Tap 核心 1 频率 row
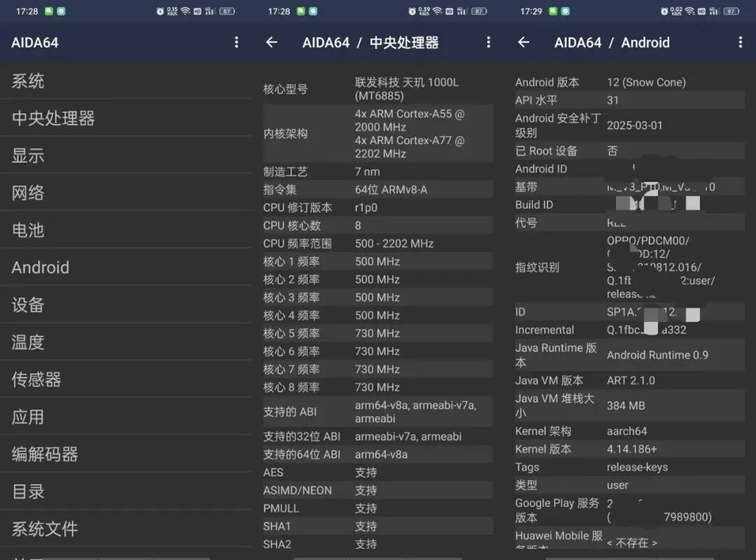 378,261
